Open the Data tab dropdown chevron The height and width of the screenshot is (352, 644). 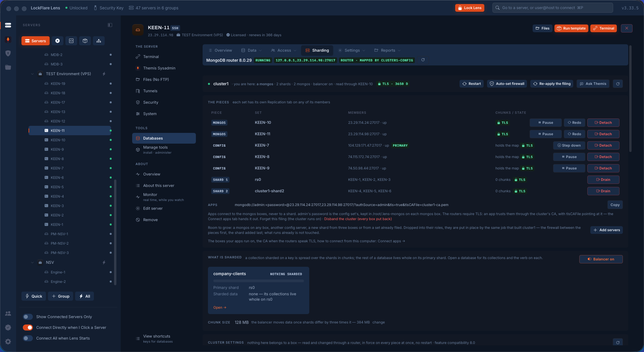click(x=260, y=51)
